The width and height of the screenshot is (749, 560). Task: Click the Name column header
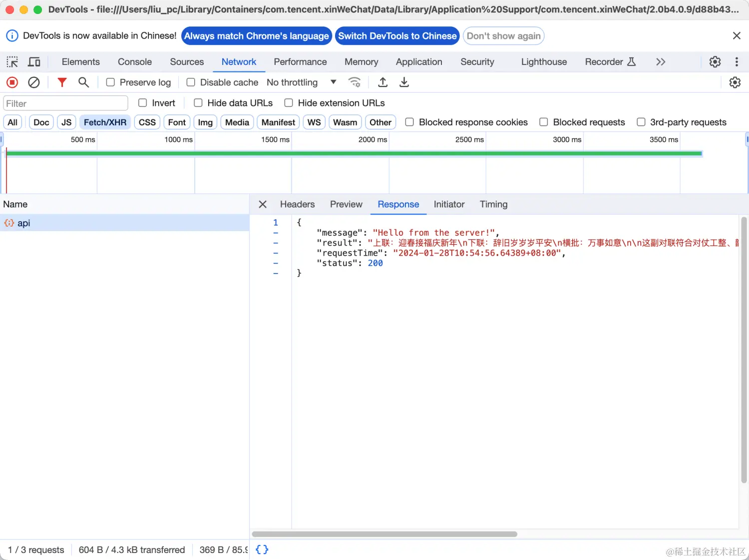click(125, 204)
